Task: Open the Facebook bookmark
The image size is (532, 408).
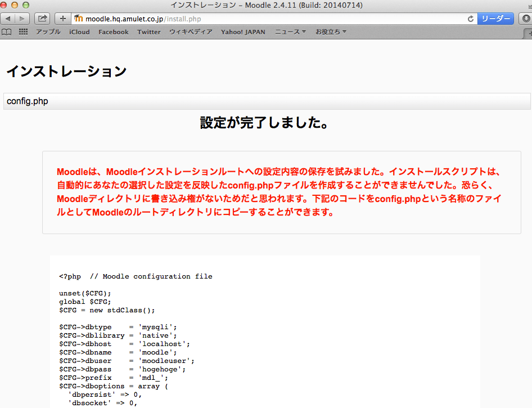Action: (114, 32)
